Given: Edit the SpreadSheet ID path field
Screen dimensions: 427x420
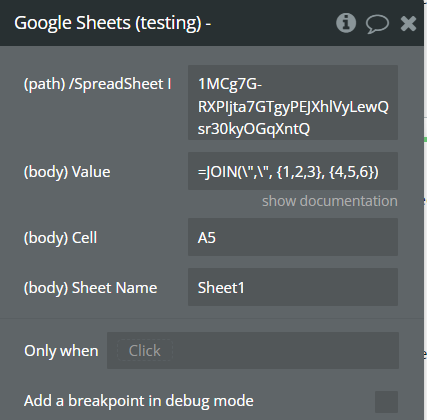Looking at the screenshot, I should (293, 102).
